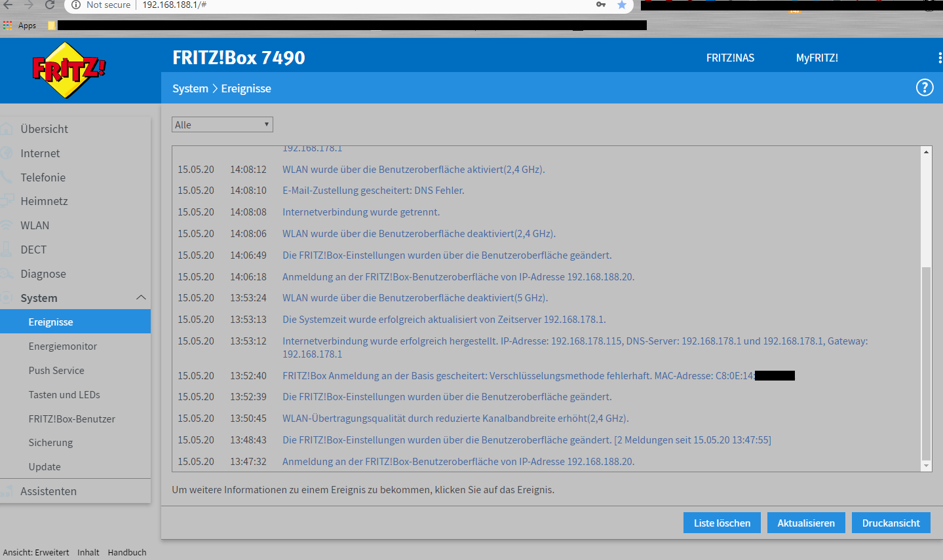This screenshot has width=943, height=560.
Task: Open the Telefonie menu
Action: point(43,177)
